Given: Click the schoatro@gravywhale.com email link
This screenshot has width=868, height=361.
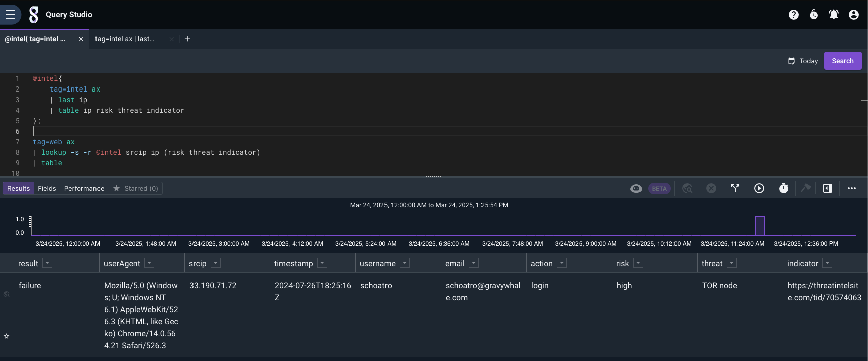Looking at the screenshot, I should pyautogui.click(x=483, y=291).
